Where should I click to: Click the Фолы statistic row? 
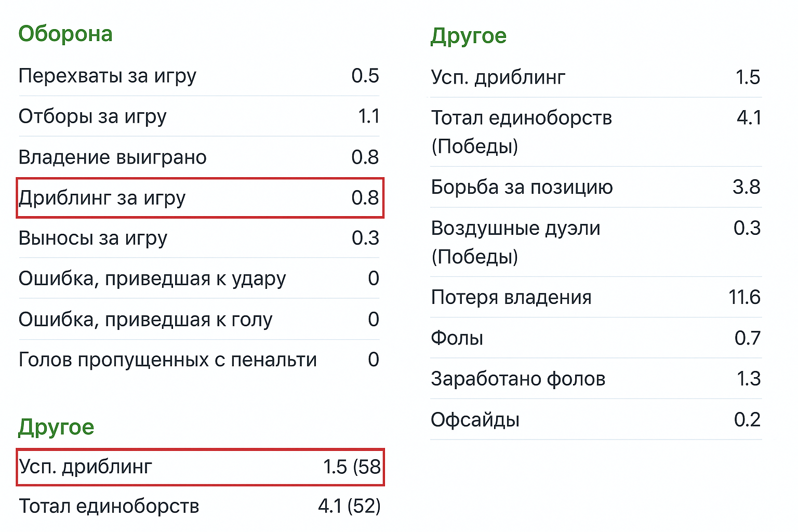(596, 338)
